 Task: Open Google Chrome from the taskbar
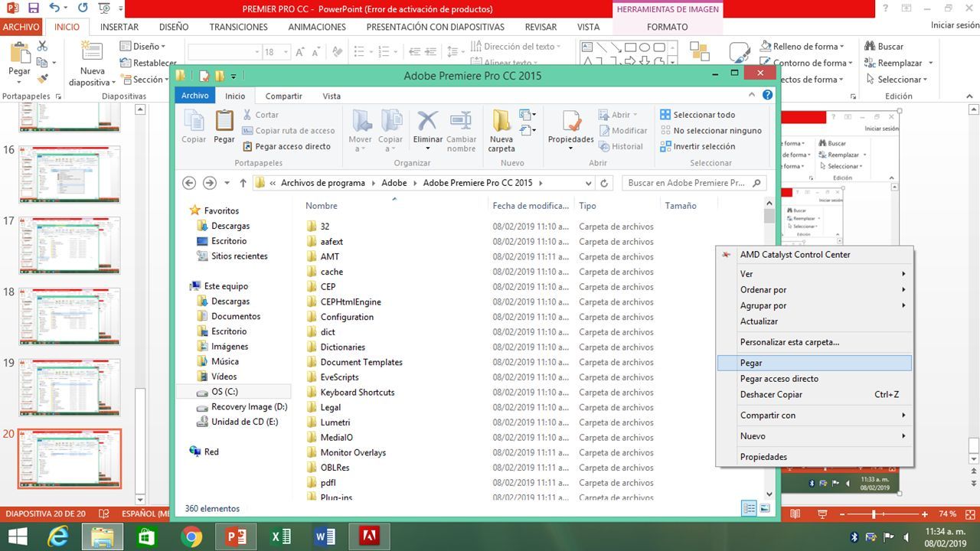click(x=191, y=536)
